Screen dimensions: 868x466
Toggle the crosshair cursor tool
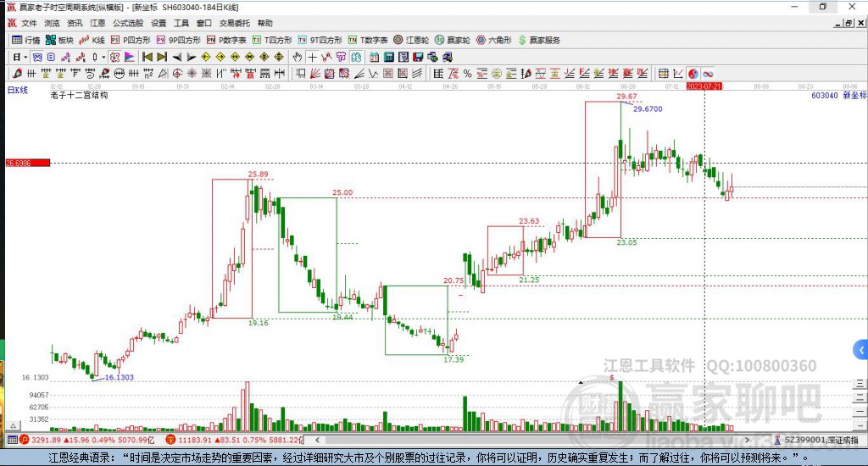click(x=312, y=57)
